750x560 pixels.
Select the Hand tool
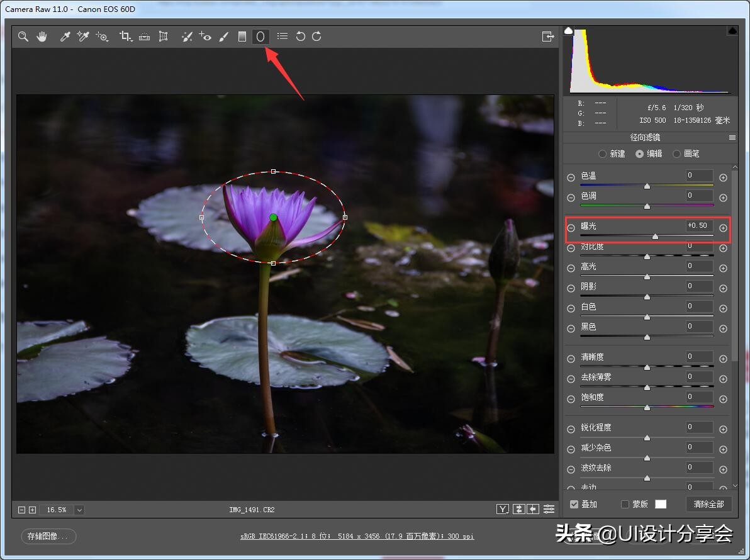pos(42,36)
